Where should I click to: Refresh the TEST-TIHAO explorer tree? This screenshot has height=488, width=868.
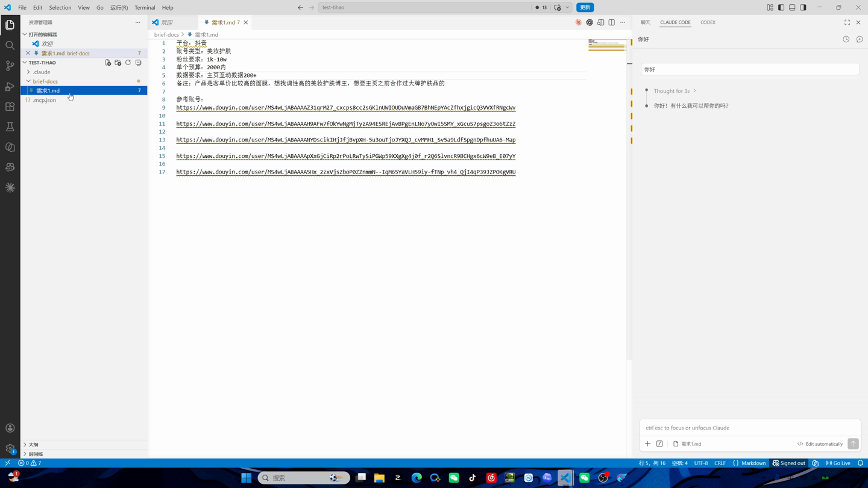coord(128,63)
